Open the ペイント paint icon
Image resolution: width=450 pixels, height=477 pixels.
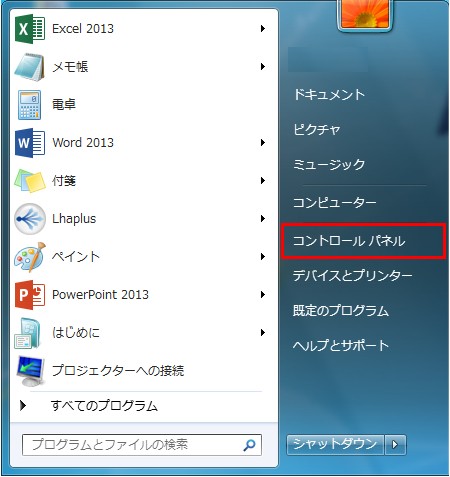(x=30, y=257)
